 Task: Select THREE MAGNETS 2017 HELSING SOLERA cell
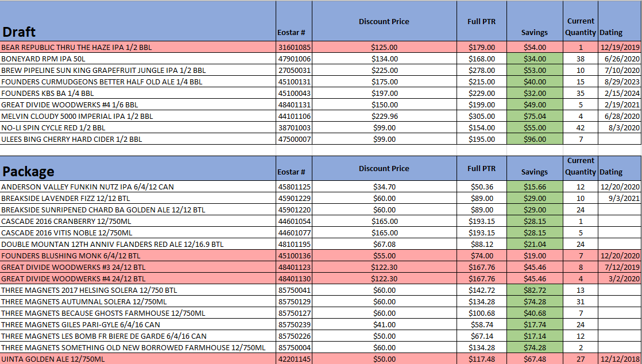click(x=138, y=290)
